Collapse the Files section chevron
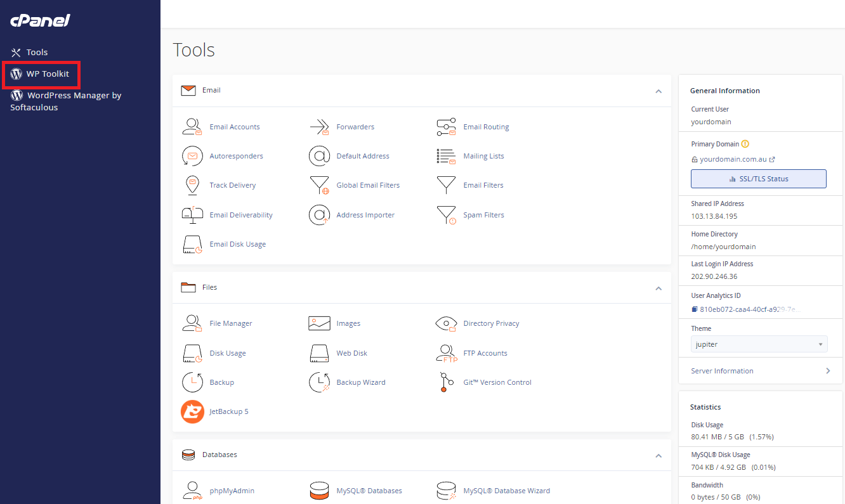This screenshot has height=504, width=845. pyautogui.click(x=658, y=288)
